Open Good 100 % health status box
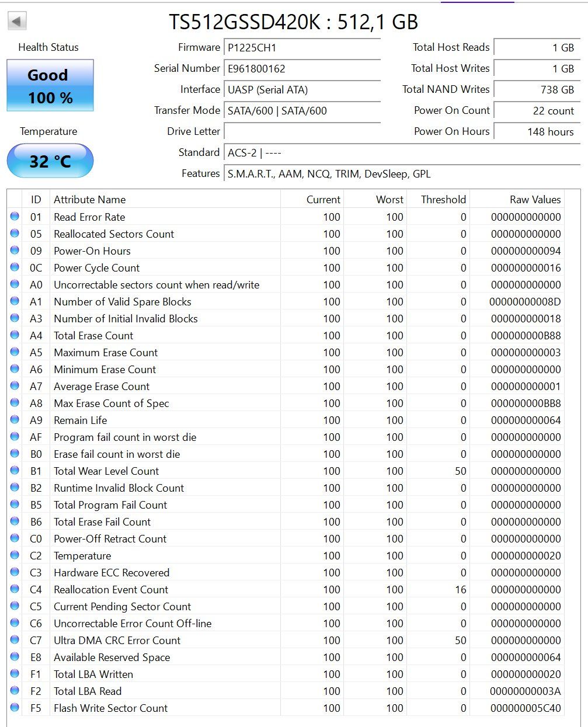 coord(50,85)
